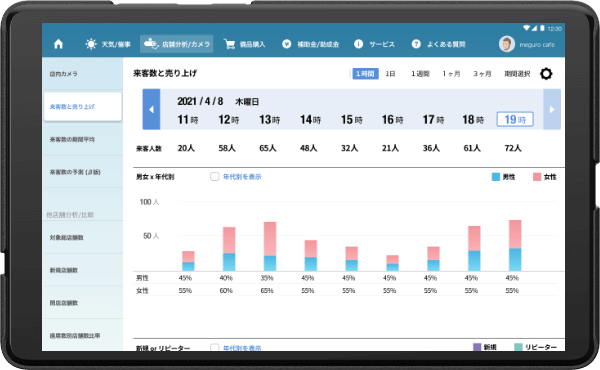Check 年代別を表示 box for 男女x年代別
Viewport: 600px width, 370px height.
(x=215, y=176)
